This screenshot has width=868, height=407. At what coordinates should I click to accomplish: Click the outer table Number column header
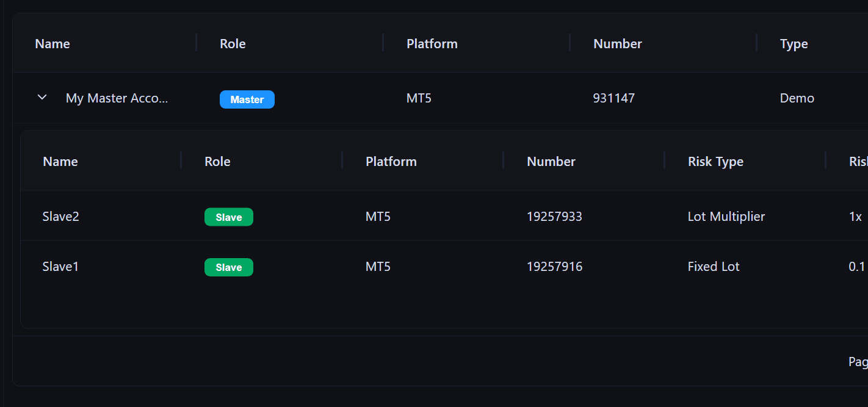tap(617, 44)
